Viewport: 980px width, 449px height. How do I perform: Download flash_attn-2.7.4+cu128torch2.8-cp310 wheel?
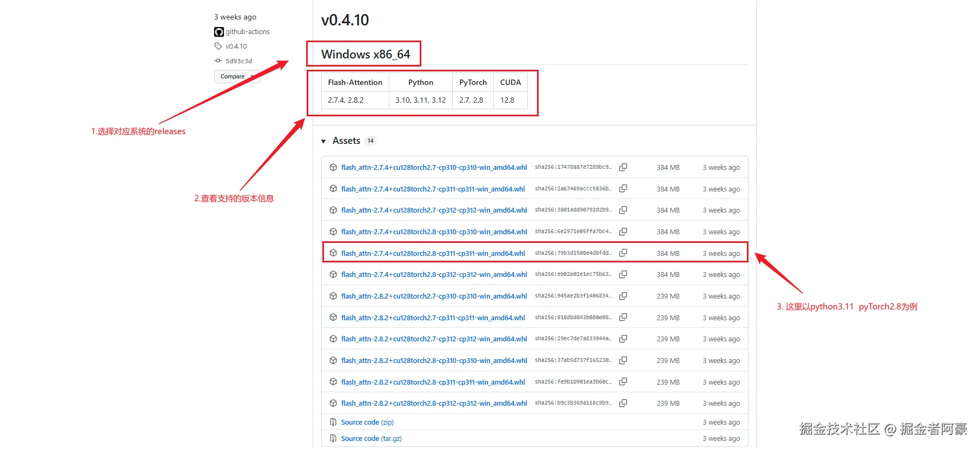(x=434, y=232)
